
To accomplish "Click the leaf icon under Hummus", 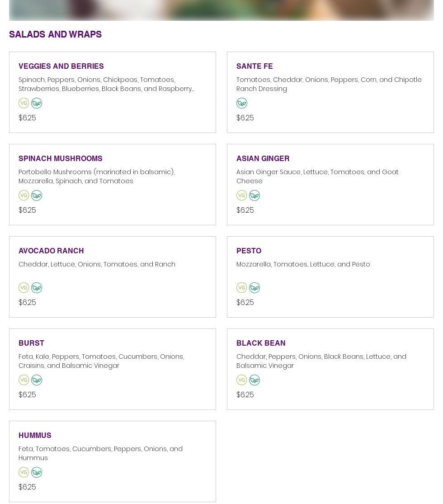I will [x=37, y=472].
